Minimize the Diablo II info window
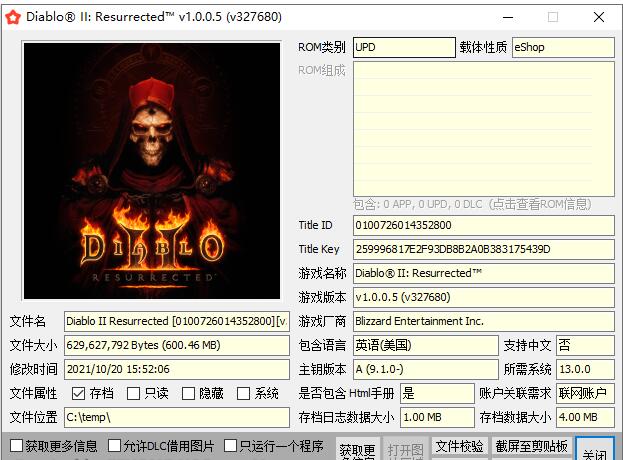Image resolution: width=623 pixels, height=460 pixels. coord(508,17)
